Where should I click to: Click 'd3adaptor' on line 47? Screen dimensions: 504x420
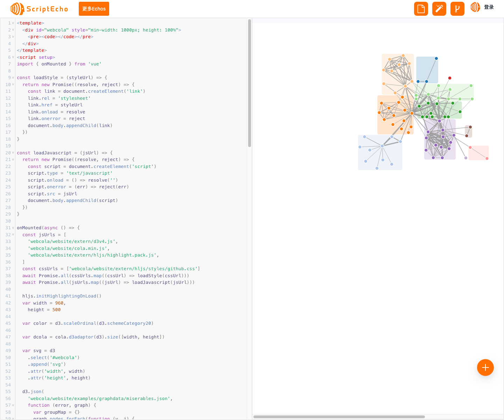coord(81,337)
